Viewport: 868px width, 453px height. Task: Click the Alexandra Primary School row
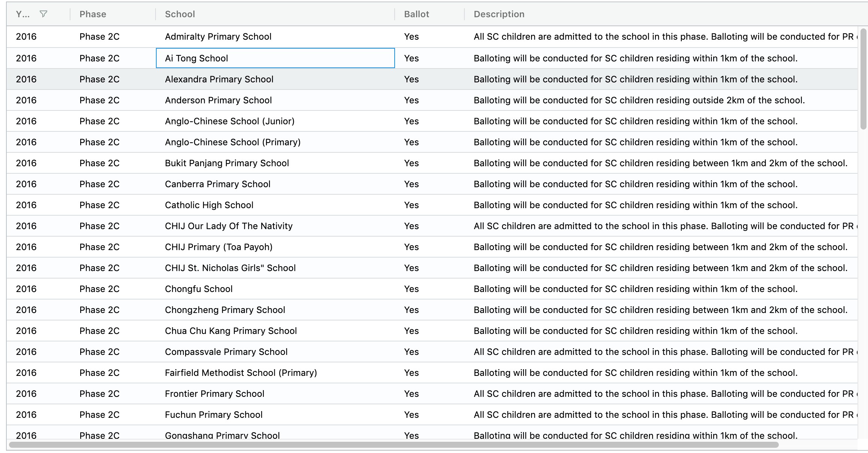point(219,79)
